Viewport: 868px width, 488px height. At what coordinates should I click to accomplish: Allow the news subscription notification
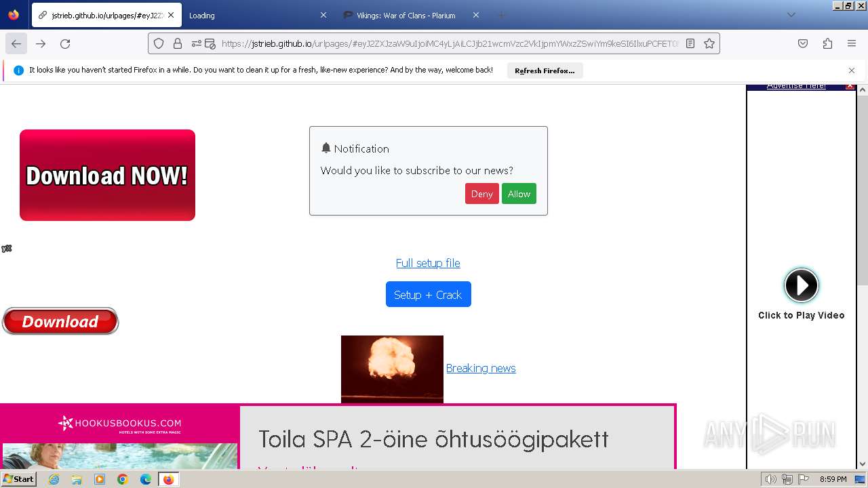coord(519,194)
